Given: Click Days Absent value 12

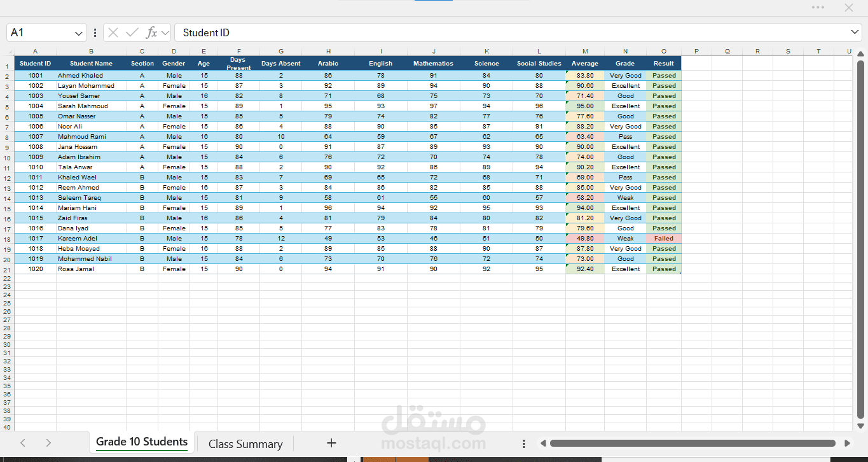Looking at the screenshot, I should 280,239.
